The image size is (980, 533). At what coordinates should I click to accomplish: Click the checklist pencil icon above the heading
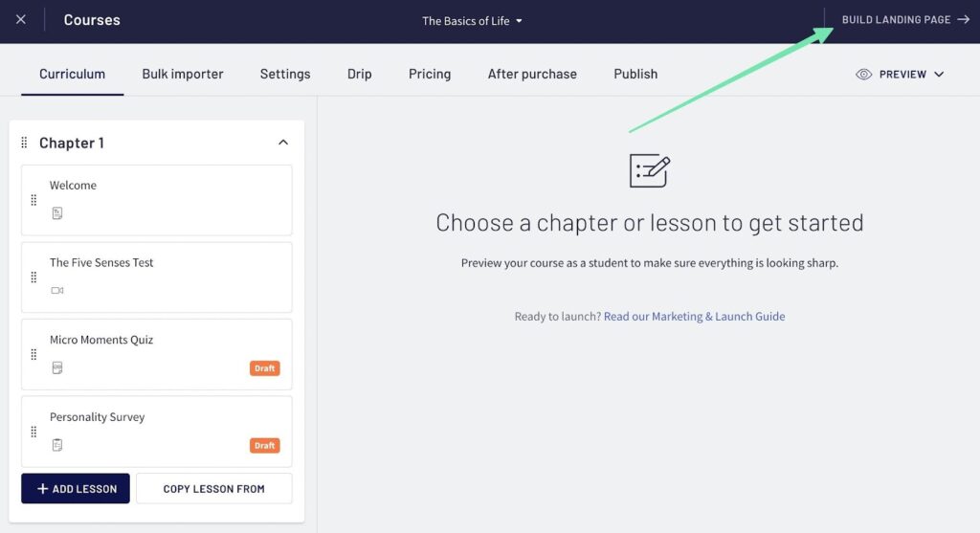point(649,170)
